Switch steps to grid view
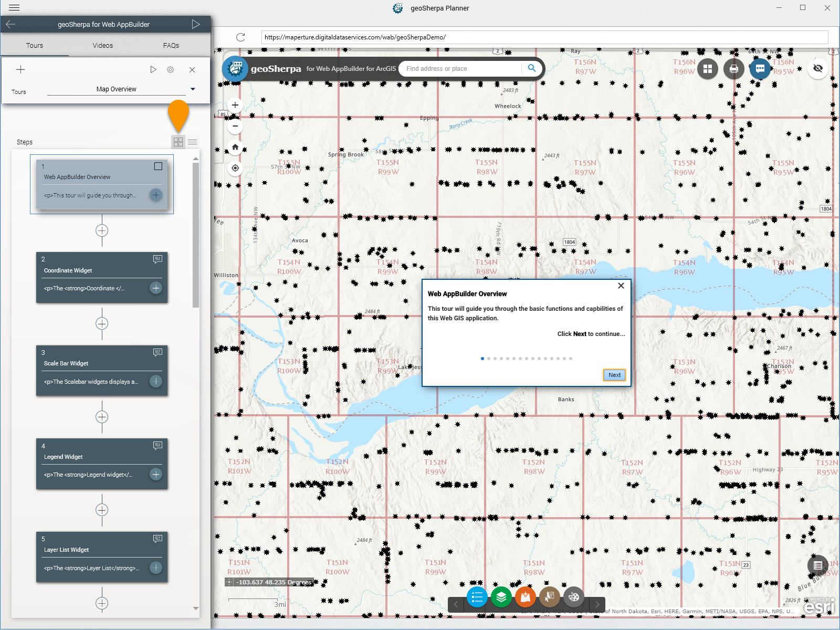 (x=178, y=142)
